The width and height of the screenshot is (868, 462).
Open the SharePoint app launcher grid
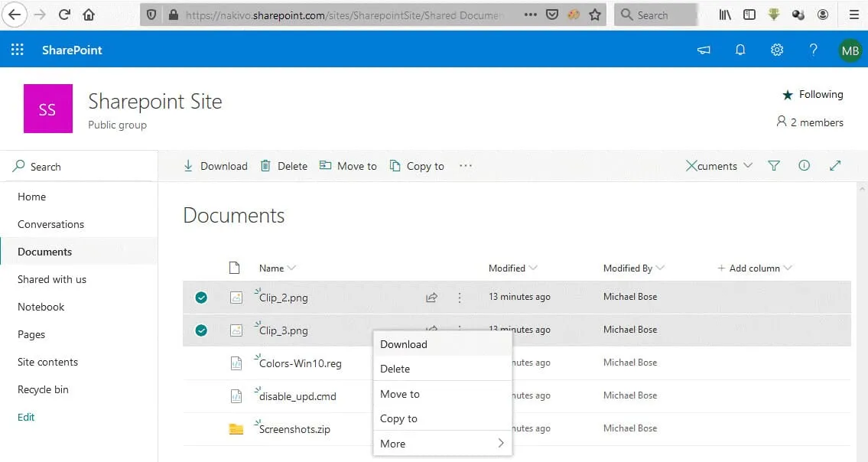pos(18,50)
